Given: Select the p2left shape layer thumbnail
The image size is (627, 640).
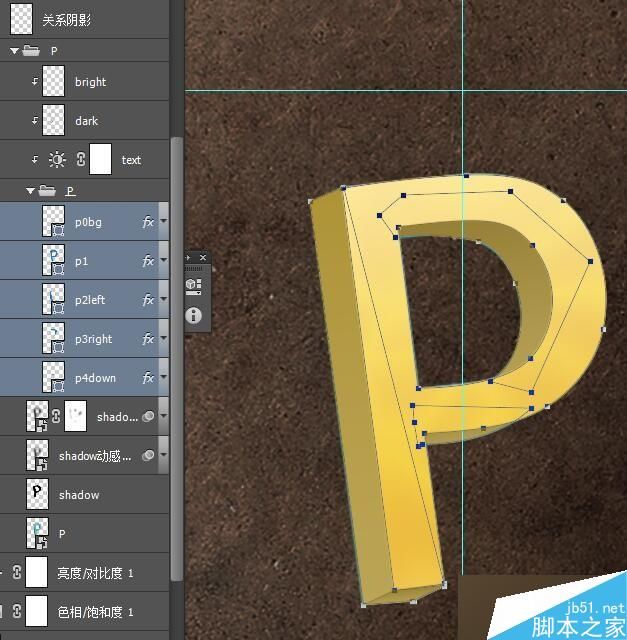Looking at the screenshot, I should (x=53, y=299).
